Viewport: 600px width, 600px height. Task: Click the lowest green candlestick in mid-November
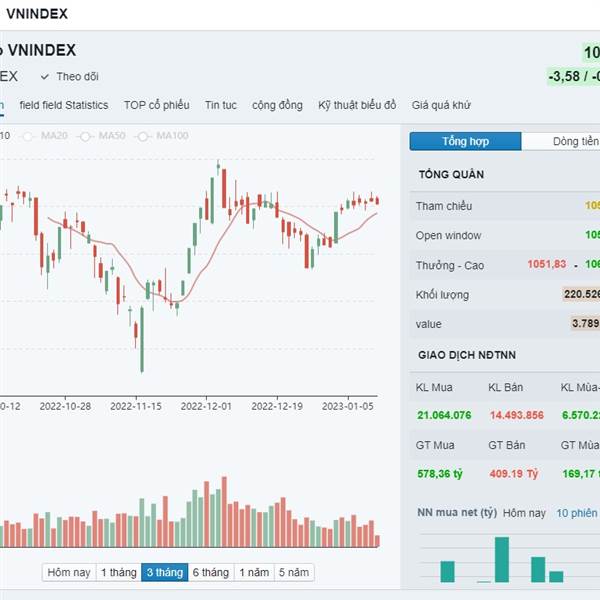(x=142, y=339)
